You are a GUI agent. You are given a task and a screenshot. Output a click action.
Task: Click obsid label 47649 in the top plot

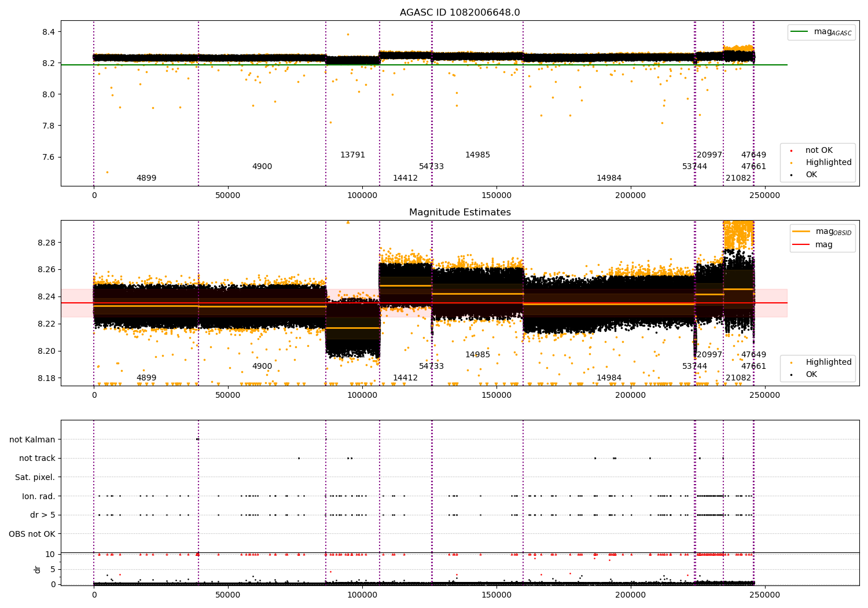tap(753, 155)
